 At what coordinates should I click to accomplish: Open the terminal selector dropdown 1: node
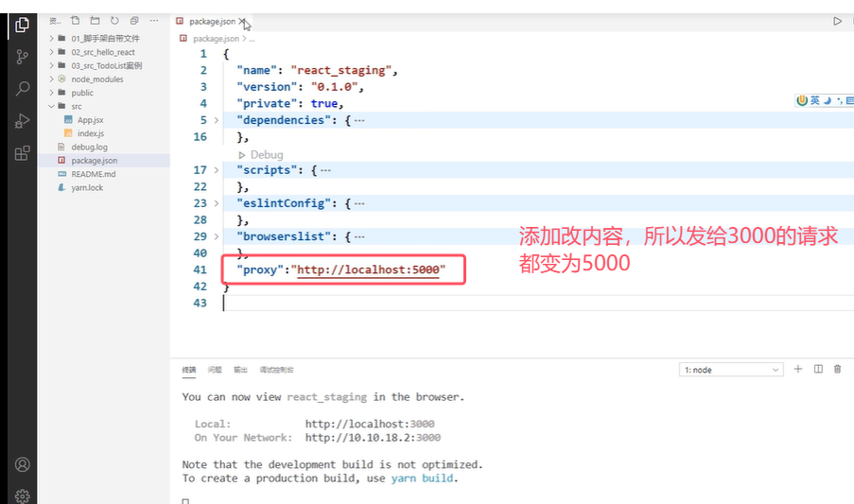731,370
